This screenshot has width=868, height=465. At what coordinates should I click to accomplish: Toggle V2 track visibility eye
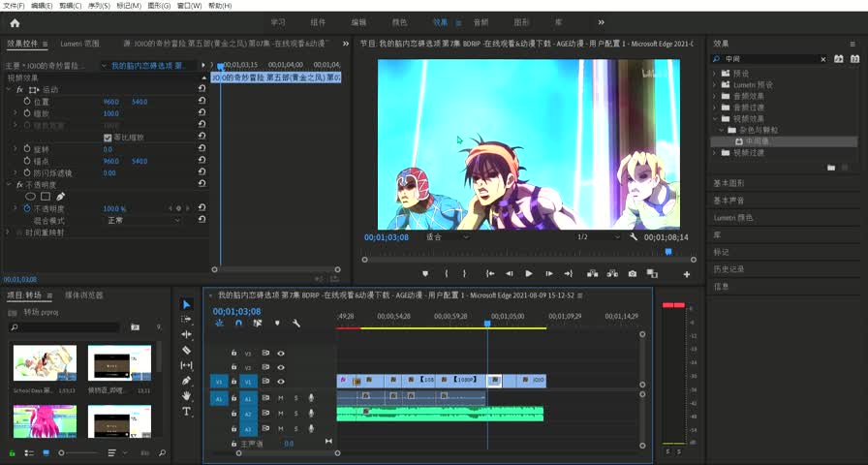point(281,367)
